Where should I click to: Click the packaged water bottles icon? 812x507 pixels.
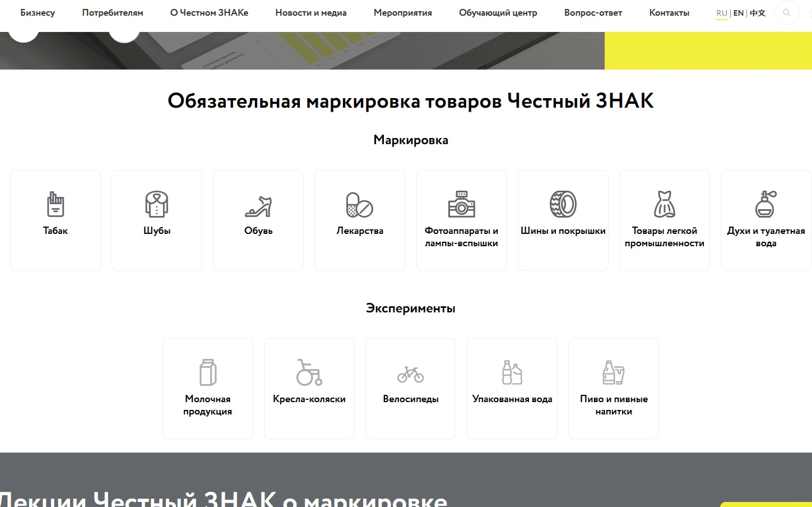512,372
